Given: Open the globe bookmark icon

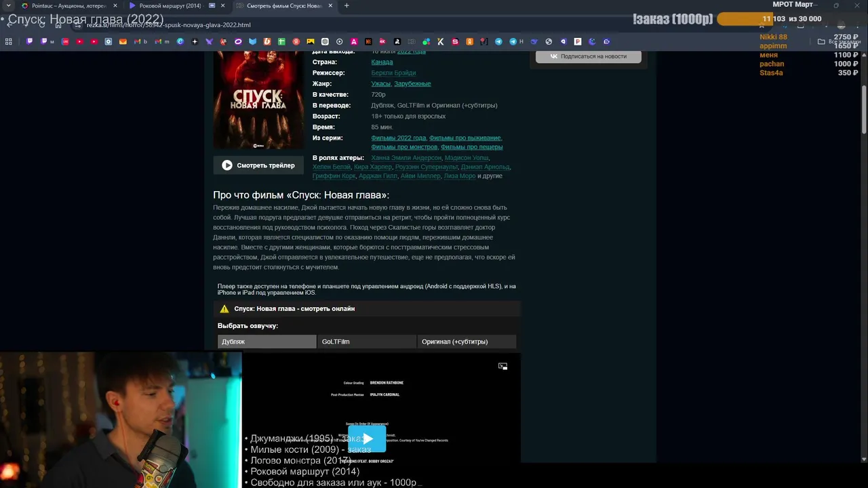Looking at the screenshot, I should pos(549,41).
